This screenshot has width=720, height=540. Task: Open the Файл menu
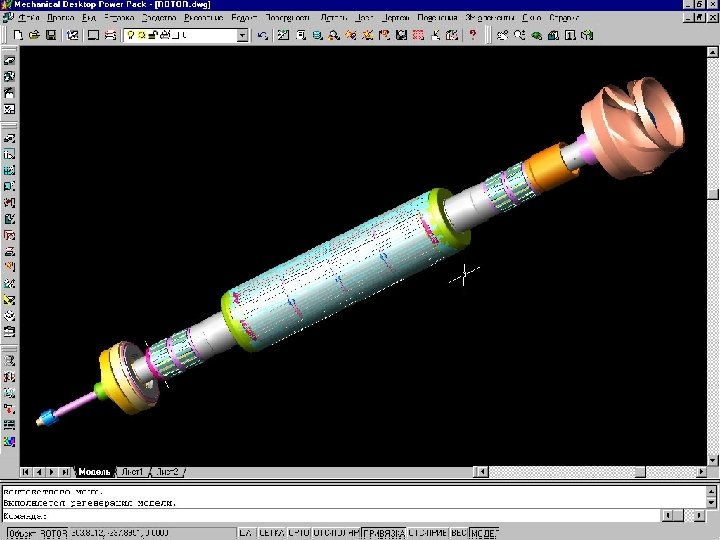point(29,17)
